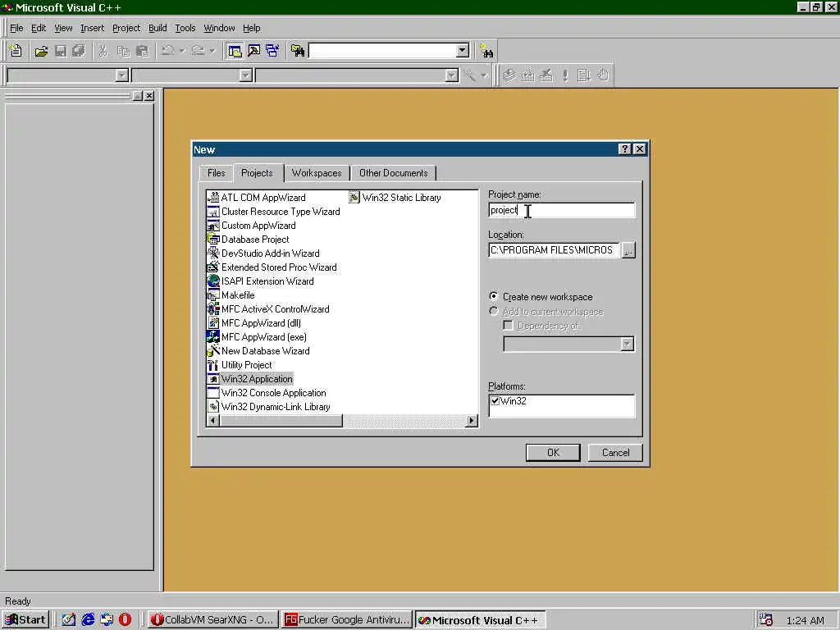Click the Task Scheduler tray icon

point(765,620)
